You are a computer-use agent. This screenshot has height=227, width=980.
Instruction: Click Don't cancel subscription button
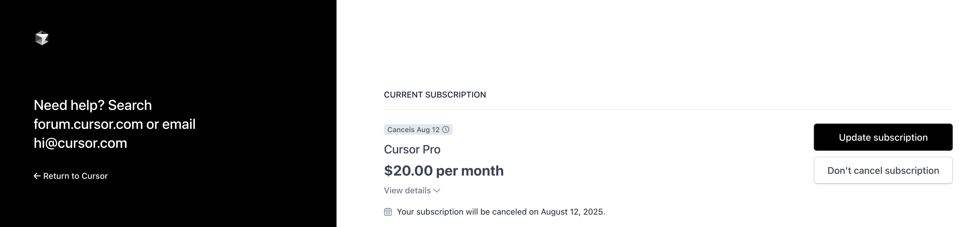coord(883,170)
